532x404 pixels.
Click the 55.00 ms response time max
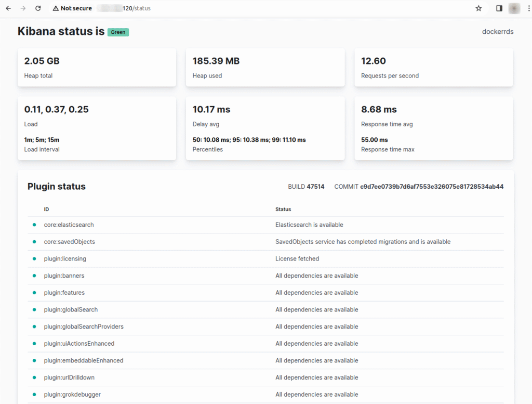tap(374, 140)
